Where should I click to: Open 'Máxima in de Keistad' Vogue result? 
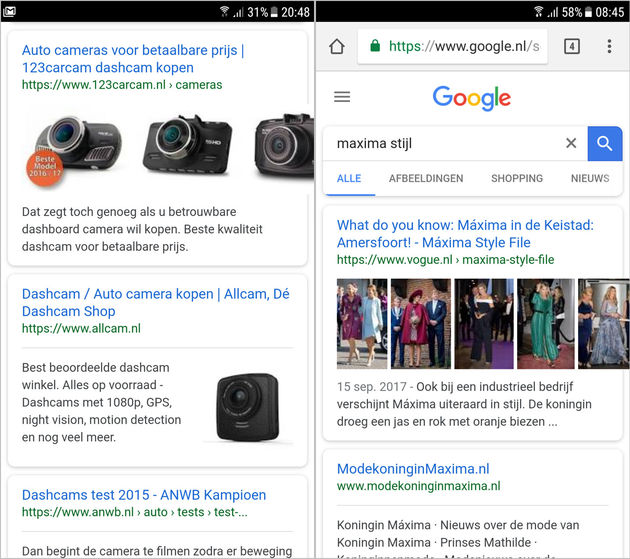pyautogui.click(x=465, y=234)
